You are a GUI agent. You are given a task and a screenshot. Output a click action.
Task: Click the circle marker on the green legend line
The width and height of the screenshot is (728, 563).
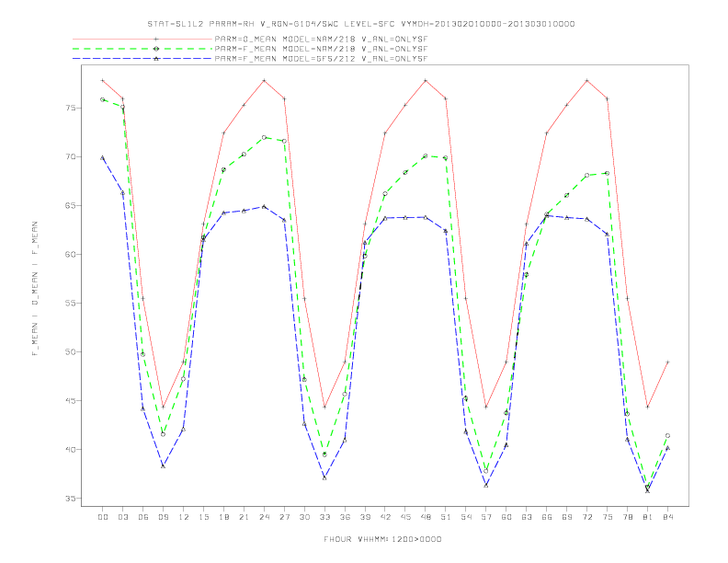click(156, 49)
